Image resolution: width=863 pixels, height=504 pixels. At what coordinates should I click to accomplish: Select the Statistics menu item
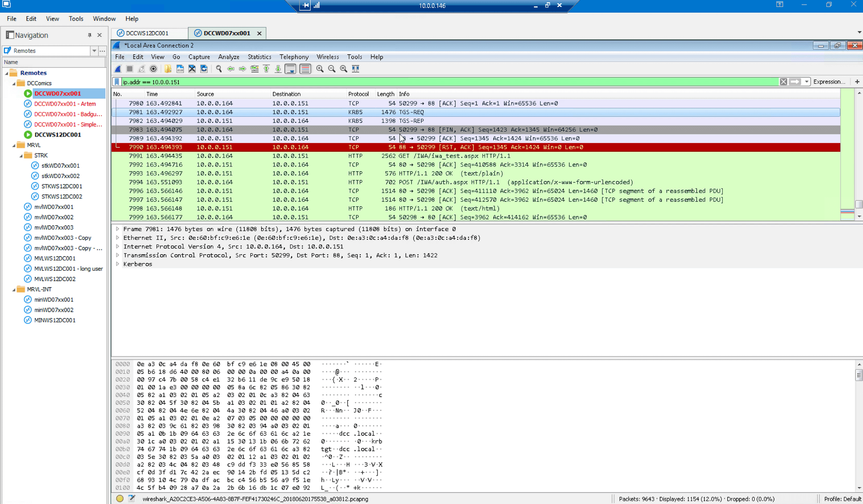pos(259,57)
